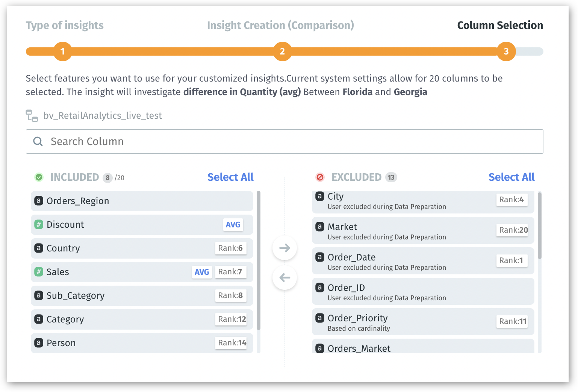The height and width of the screenshot is (392, 578).
Task: Click the search magnifier icon
Action: point(38,141)
